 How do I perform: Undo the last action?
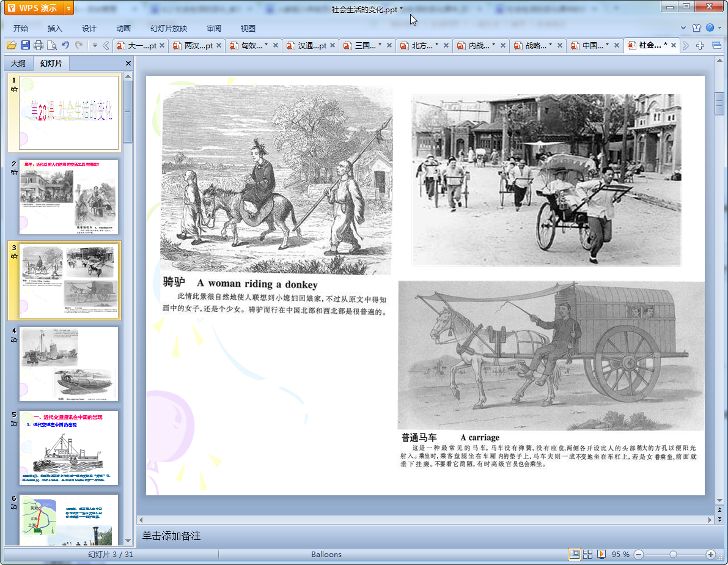[x=65, y=45]
